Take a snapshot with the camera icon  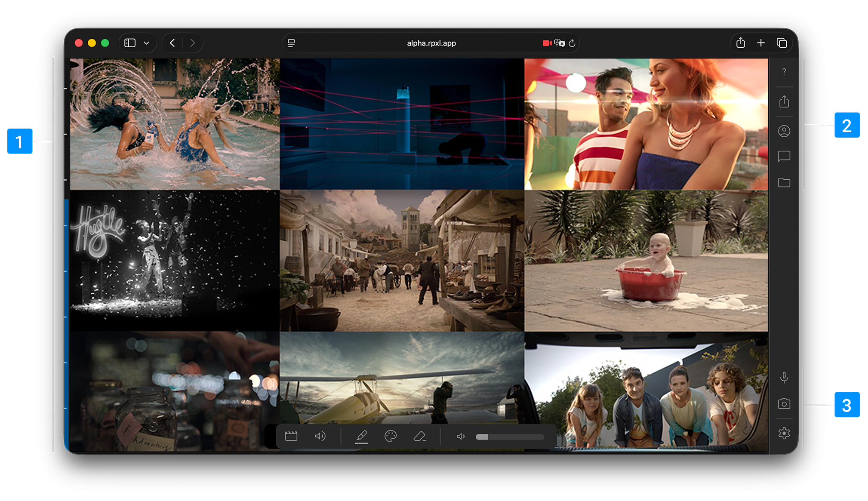pos(784,403)
